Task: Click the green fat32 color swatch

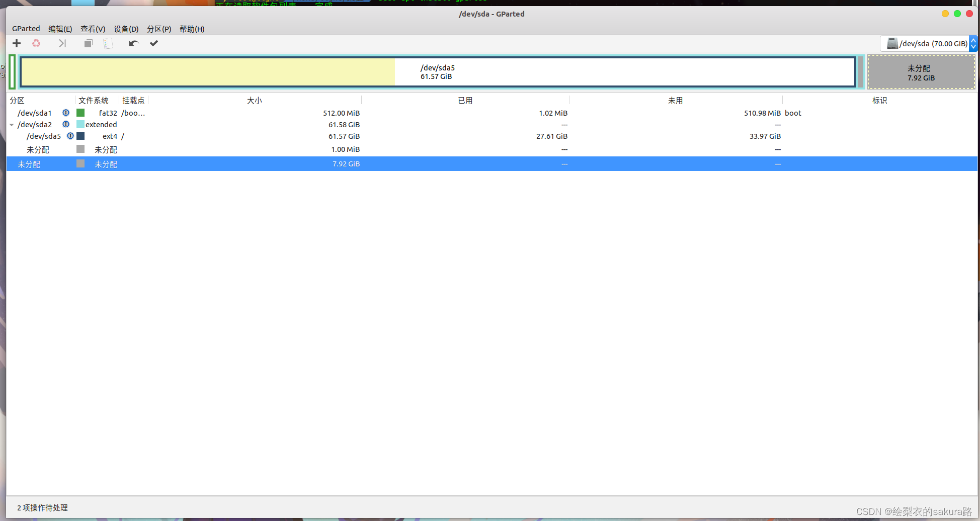Action: click(80, 113)
